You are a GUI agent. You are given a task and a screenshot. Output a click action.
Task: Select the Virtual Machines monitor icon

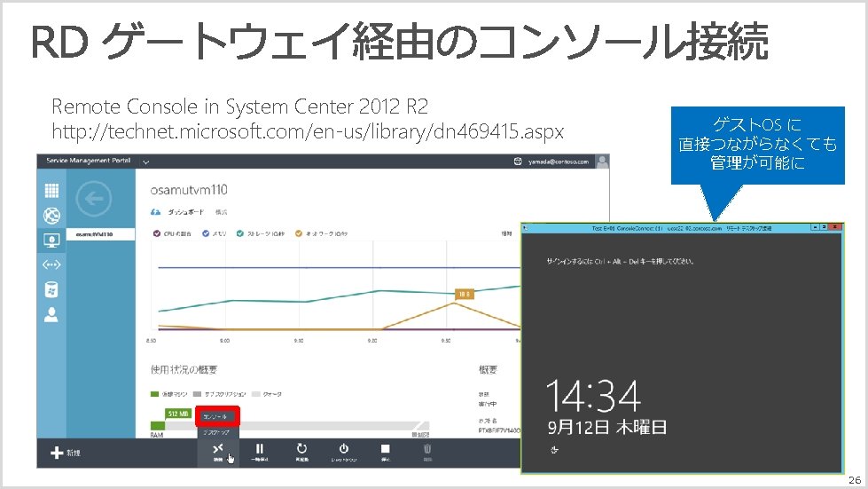click(x=51, y=241)
